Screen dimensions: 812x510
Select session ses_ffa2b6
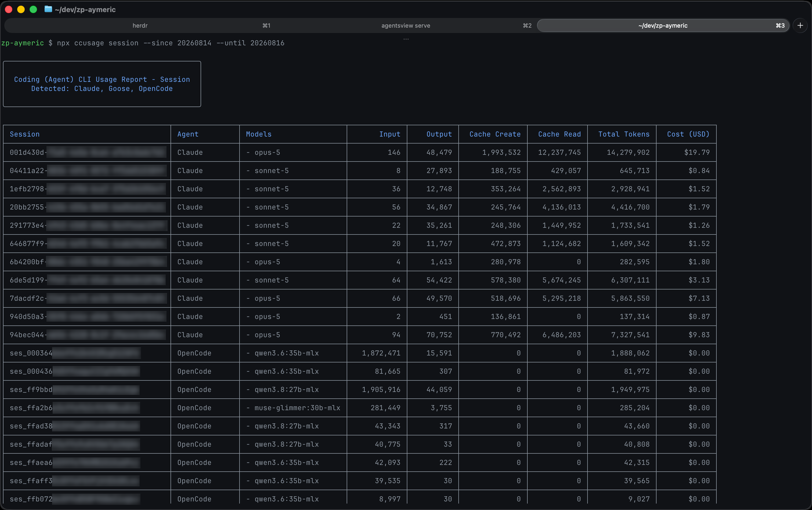(31, 408)
